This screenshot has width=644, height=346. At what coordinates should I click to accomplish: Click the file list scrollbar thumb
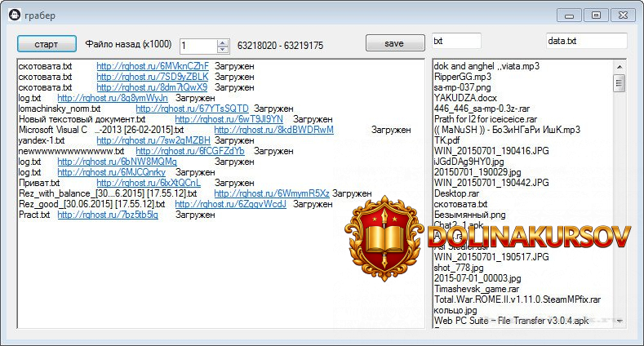pos(620,82)
